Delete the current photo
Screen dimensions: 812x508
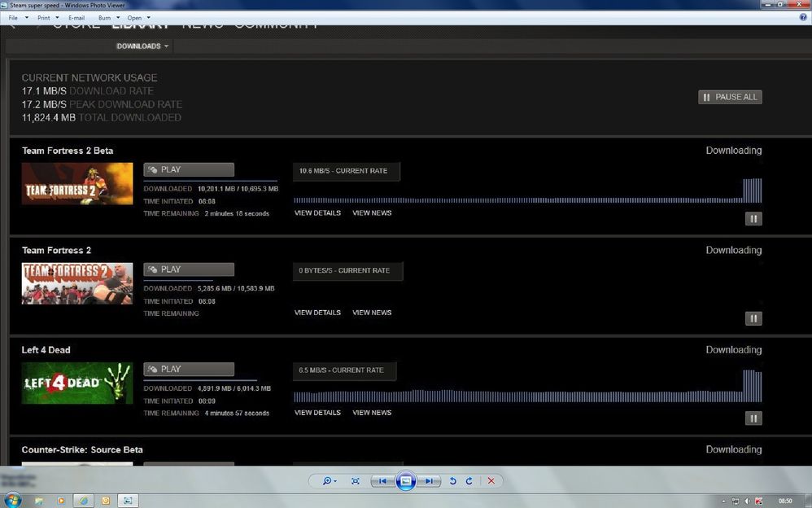click(x=491, y=481)
